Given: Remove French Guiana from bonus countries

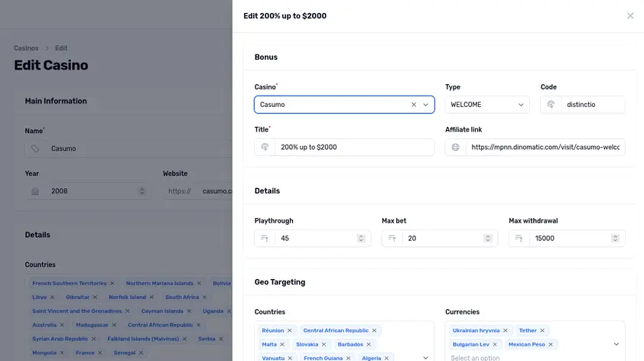Looking at the screenshot, I should click(x=348, y=358).
